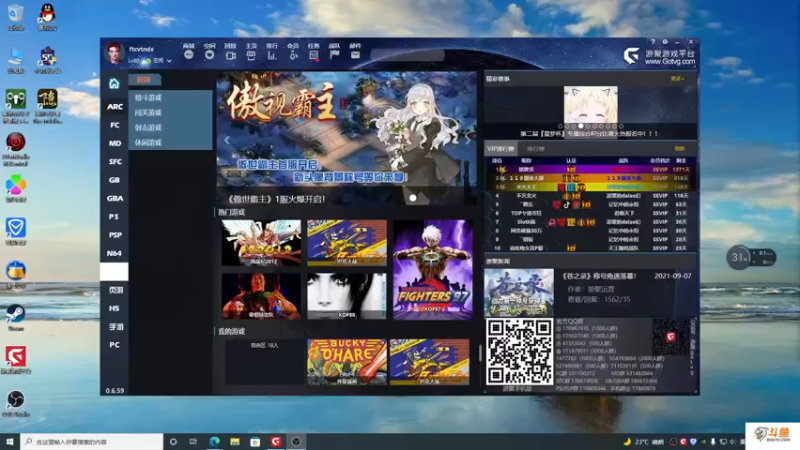Screen dimensions: 800x450
Task: Open the OBS Studio desktop shortcut
Action: 15,403
